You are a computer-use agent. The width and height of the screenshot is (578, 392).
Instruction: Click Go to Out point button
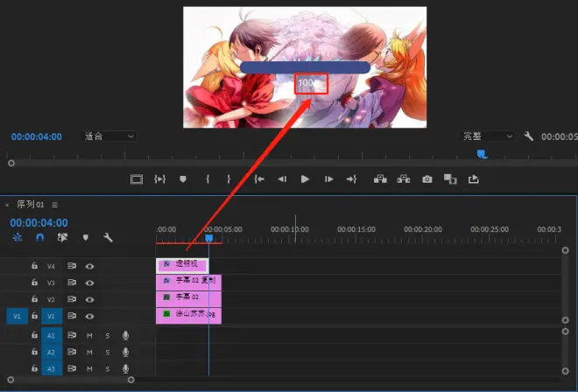pyautogui.click(x=351, y=179)
